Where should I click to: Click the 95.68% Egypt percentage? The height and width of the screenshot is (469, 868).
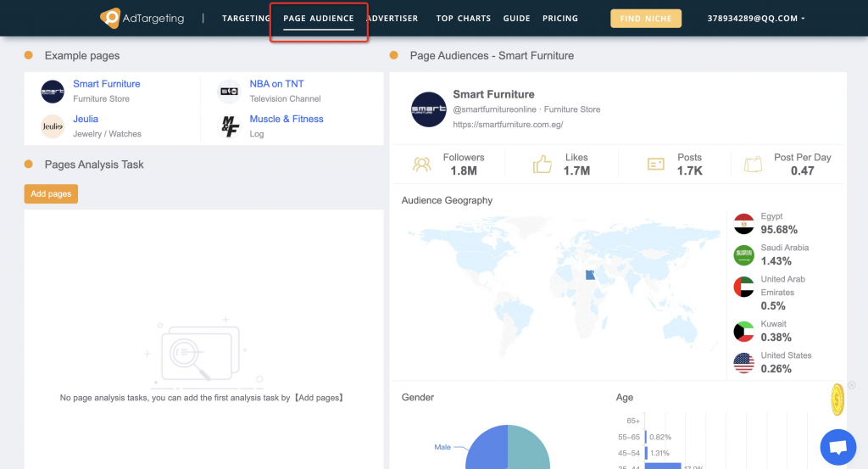tap(779, 230)
